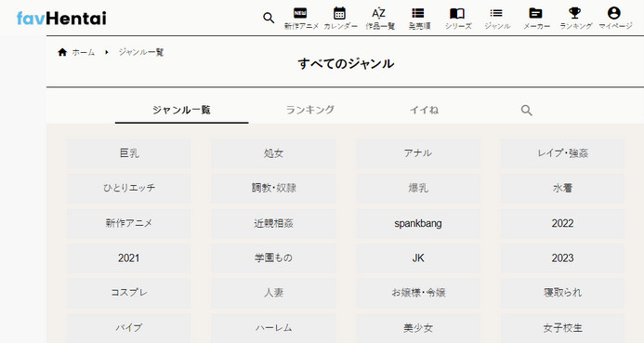Select the 2023 genre tag
Viewport: 644px width, 343px height.
coord(562,258)
